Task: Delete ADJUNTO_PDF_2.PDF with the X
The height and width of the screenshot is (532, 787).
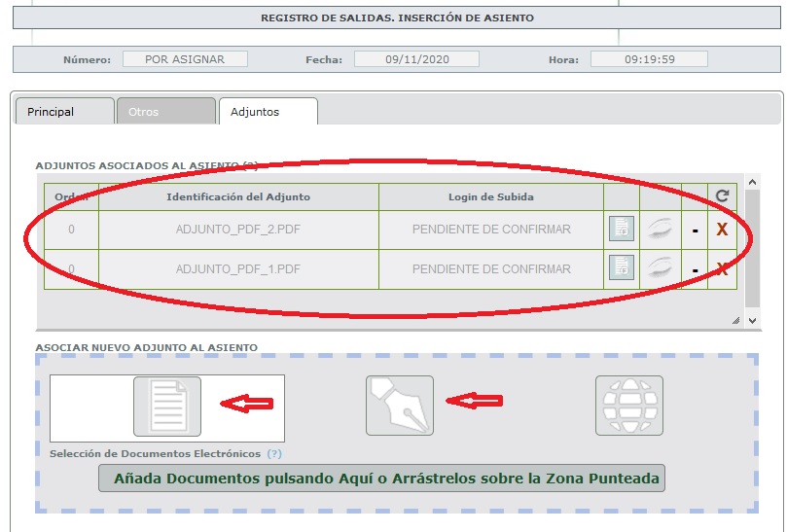Action: (722, 230)
